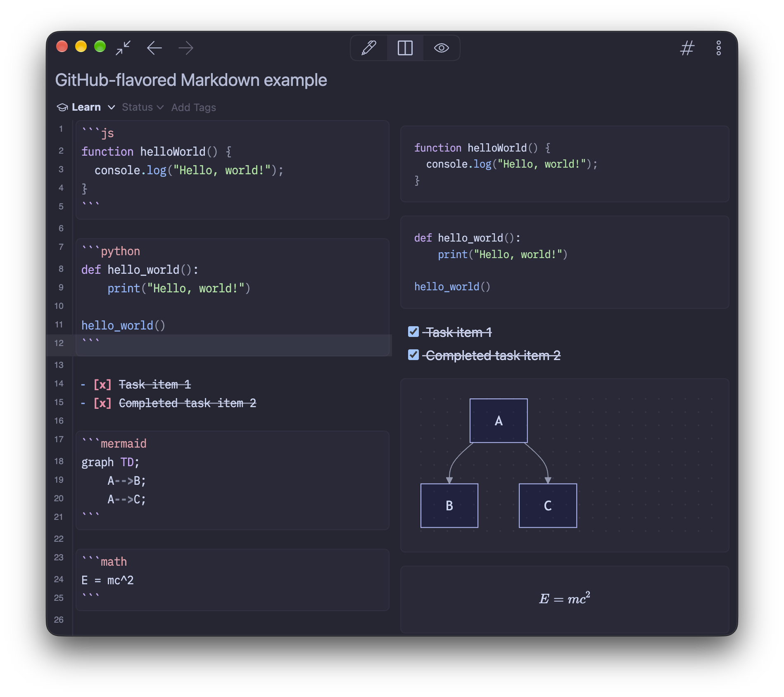Expand the Learn notebook dropdown chevron
784x697 pixels.
(112, 107)
